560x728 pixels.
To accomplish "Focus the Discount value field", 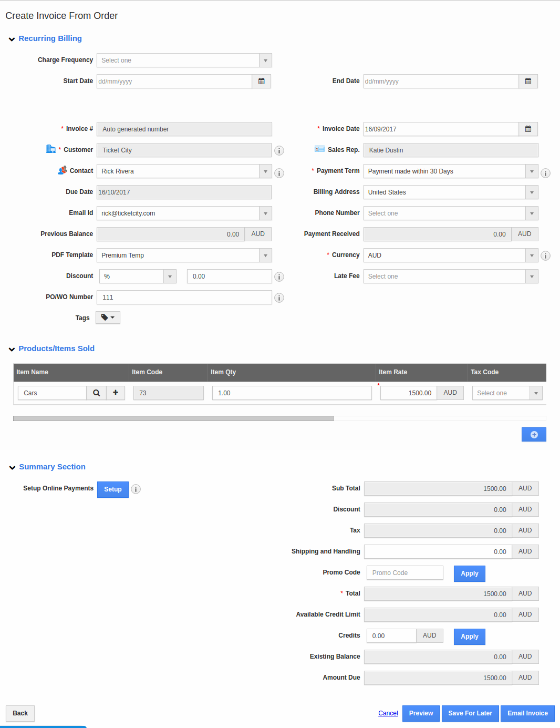I will click(230, 276).
